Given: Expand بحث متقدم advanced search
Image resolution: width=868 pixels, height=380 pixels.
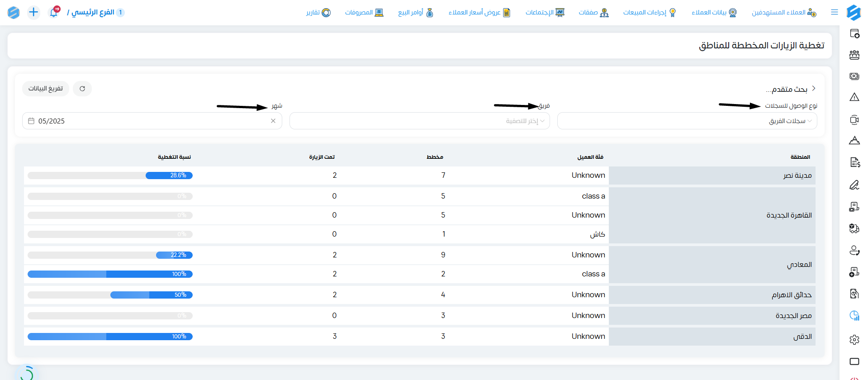Looking at the screenshot, I should tap(791, 89).
